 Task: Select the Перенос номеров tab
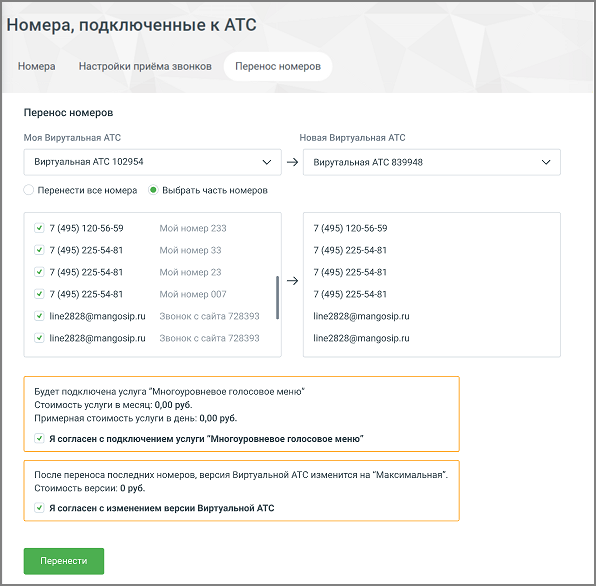[x=278, y=67]
